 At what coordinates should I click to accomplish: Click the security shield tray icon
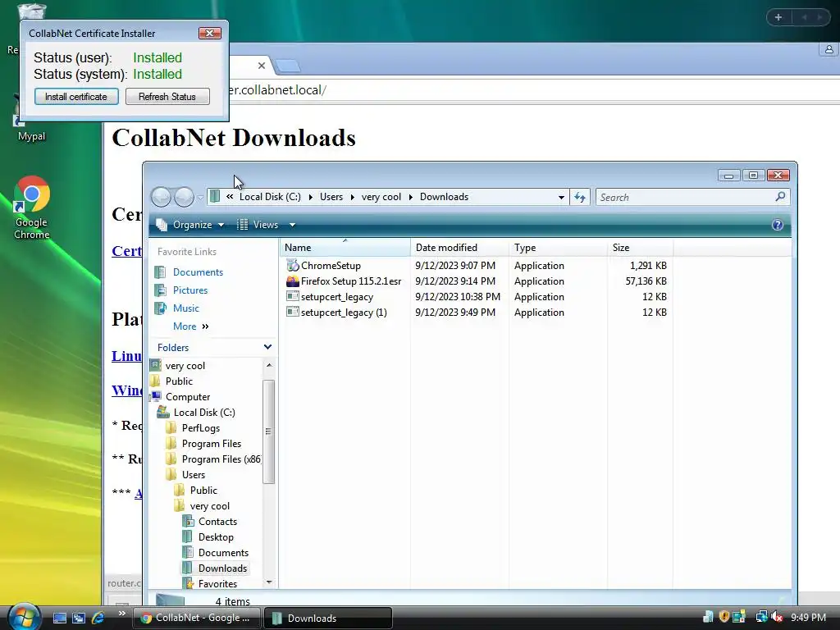724,617
